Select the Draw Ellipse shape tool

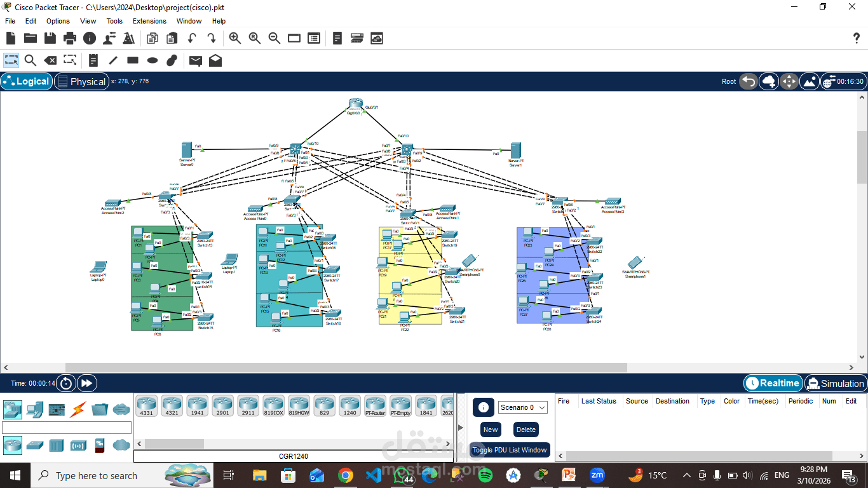[153, 60]
